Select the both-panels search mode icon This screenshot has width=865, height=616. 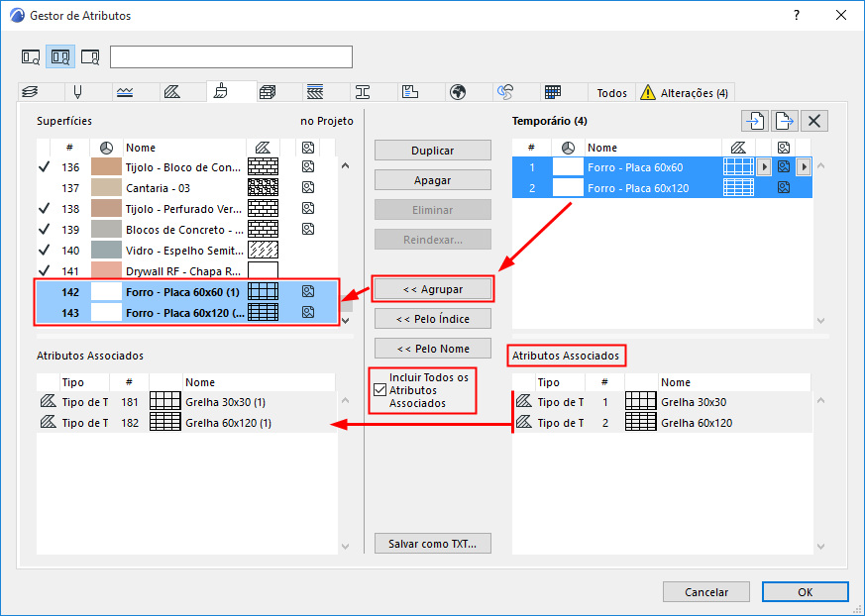60,56
